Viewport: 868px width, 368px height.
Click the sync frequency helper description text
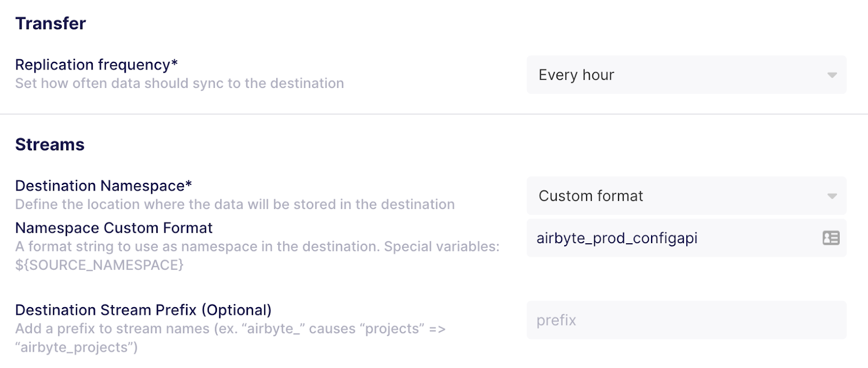[180, 83]
